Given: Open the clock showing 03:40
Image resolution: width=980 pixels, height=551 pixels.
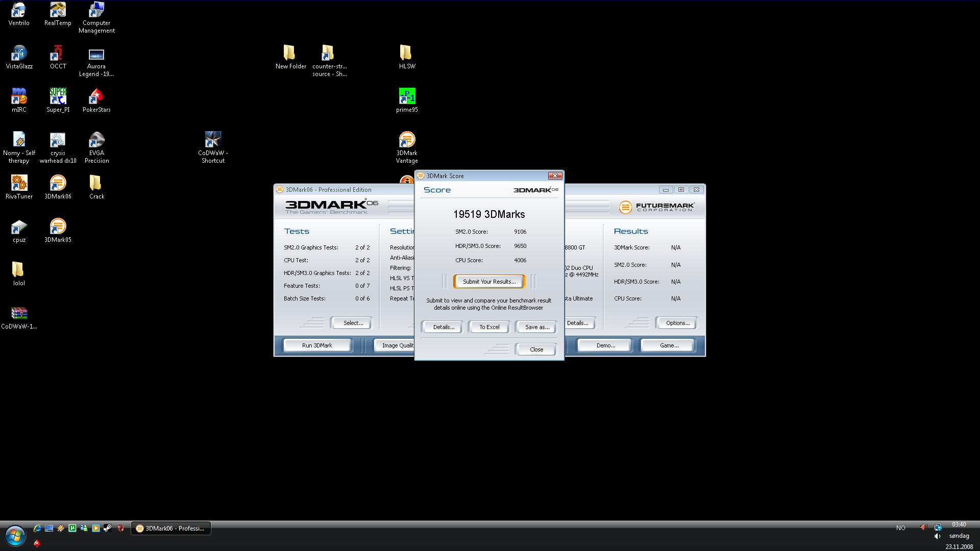Looking at the screenshot, I should pyautogui.click(x=959, y=524).
